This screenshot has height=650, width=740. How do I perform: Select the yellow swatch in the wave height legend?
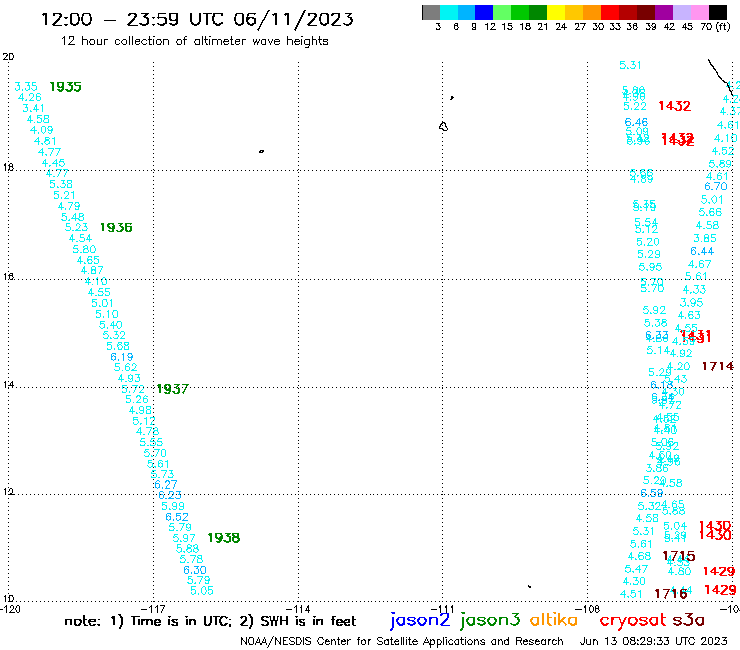[555, 12]
